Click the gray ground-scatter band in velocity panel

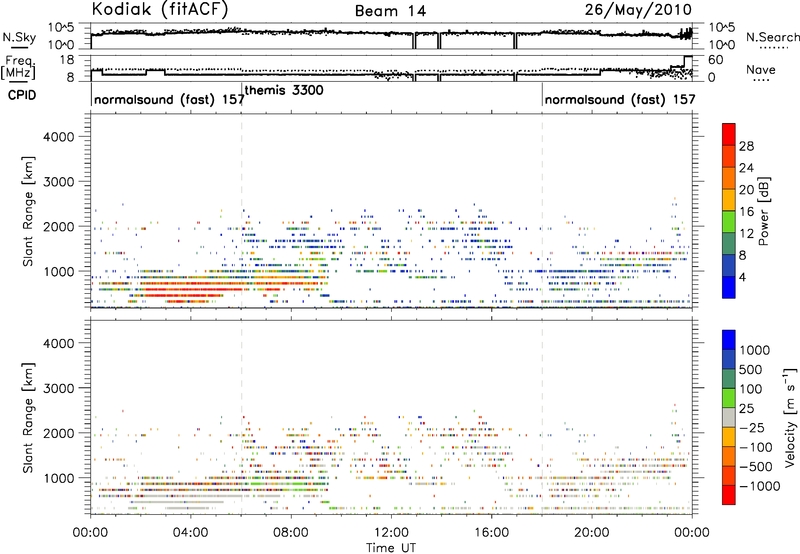pyautogui.click(x=191, y=495)
